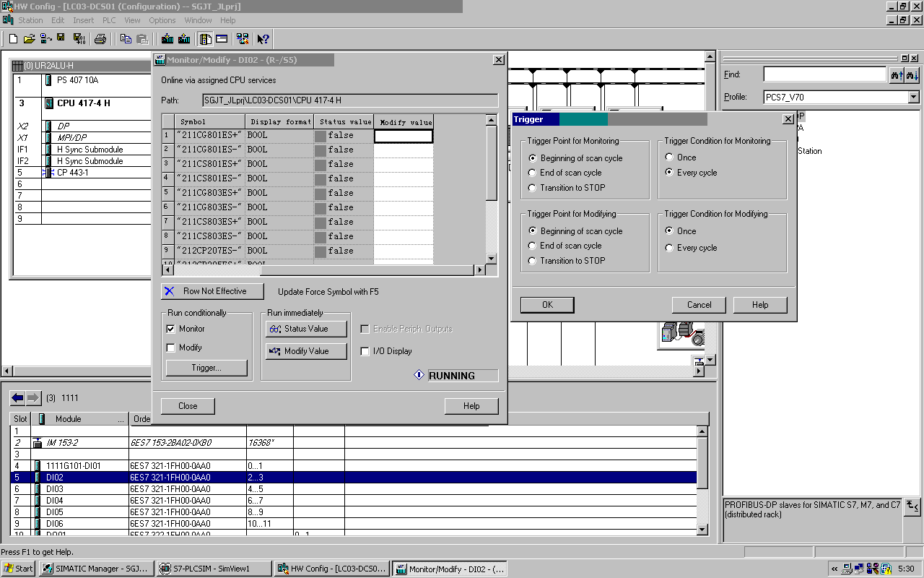The height and width of the screenshot is (578, 924).
Task: Click the back arrow above module table
Action: coord(18,398)
